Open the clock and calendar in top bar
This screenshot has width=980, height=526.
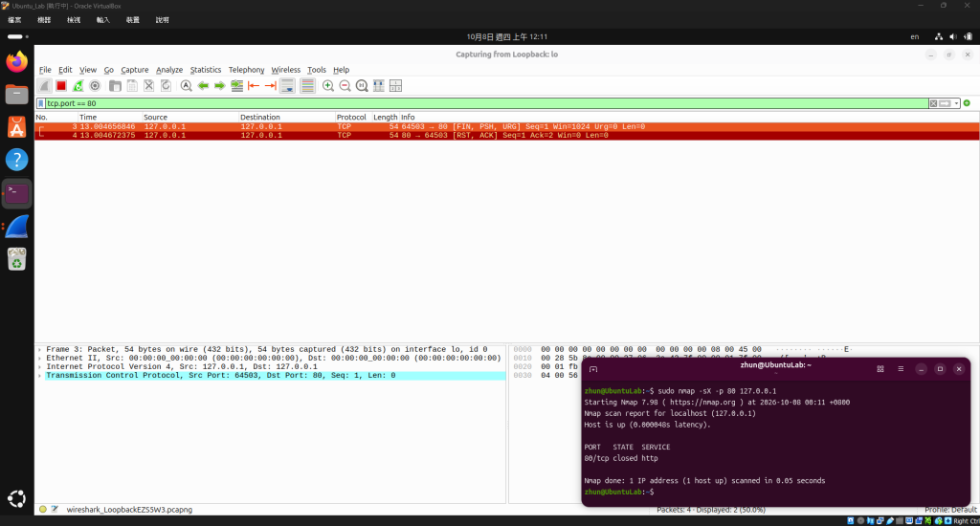pyautogui.click(x=507, y=37)
